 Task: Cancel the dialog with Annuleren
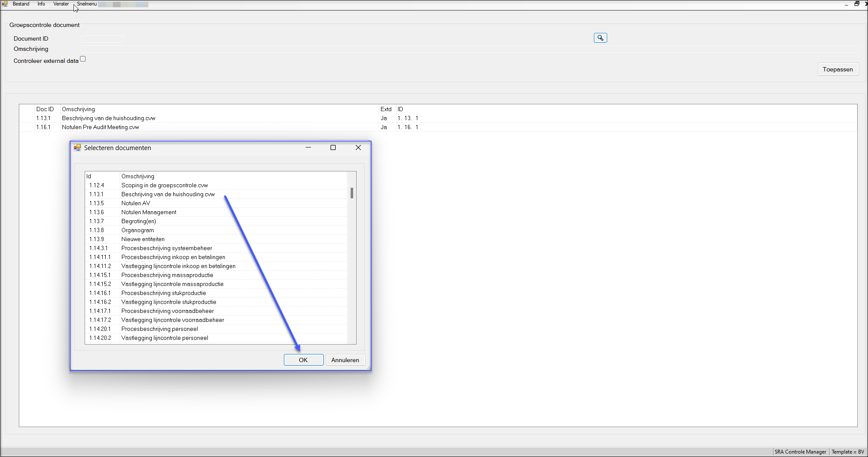(x=345, y=360)
